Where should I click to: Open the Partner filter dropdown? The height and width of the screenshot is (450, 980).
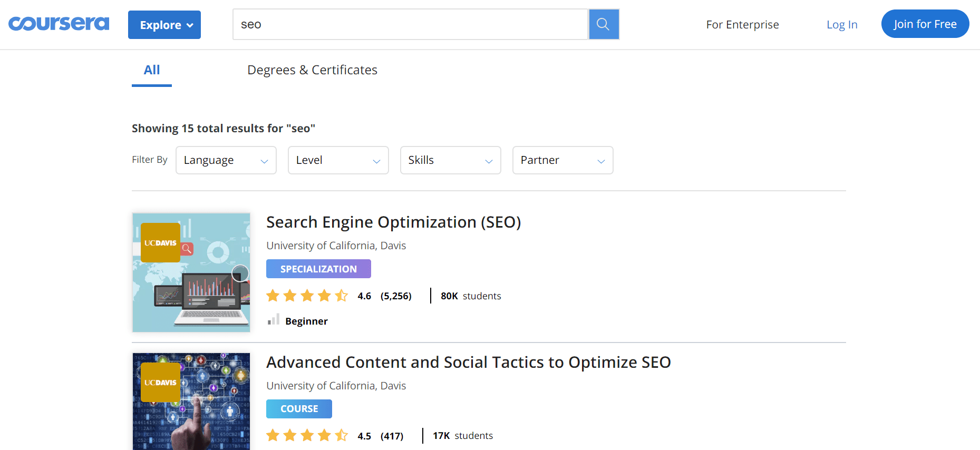point(562,160)
